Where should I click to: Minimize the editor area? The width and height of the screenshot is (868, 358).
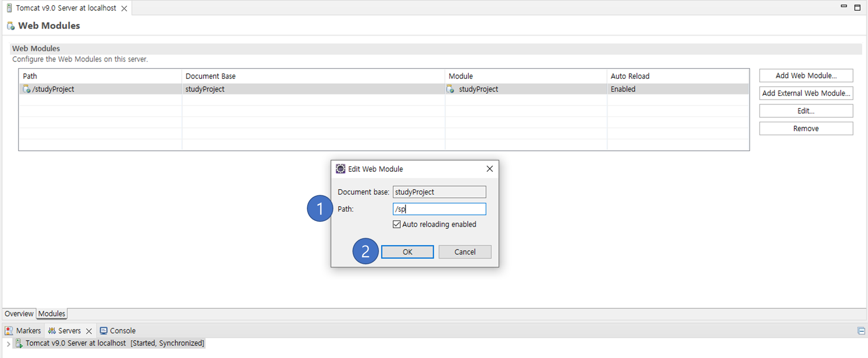coord(844,7)
